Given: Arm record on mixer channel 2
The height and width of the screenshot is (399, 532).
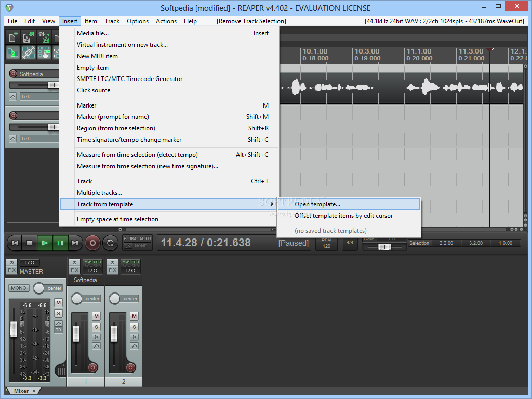Looking at the screenshot, I should click(130, 367).
